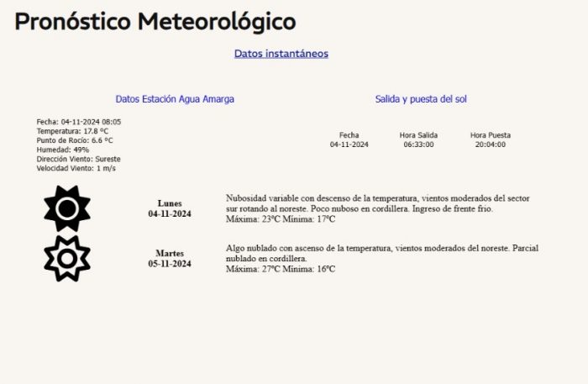Viewport: 588px width, 384px height.
Task: Click the Humedad 49% reading
Action: tap(63, 150)
